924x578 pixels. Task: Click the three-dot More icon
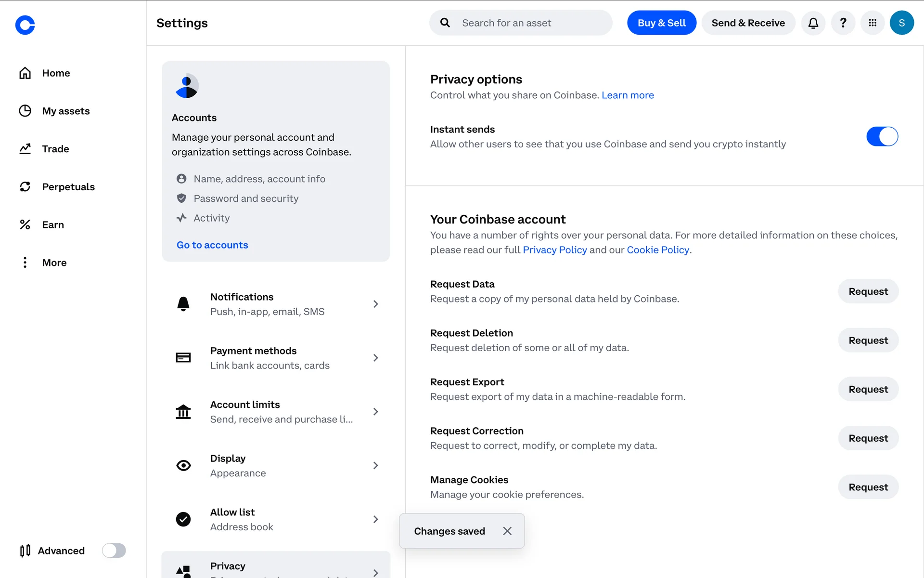coord(25,263)
